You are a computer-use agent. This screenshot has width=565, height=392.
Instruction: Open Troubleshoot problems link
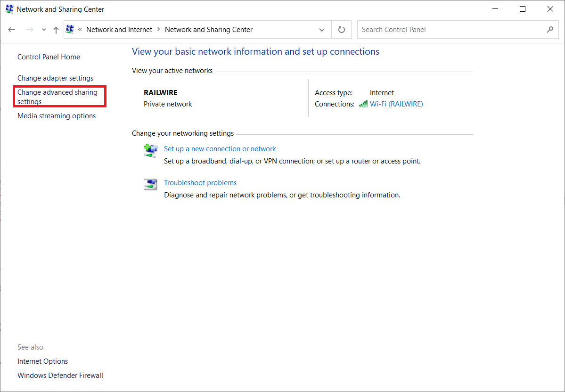[x=200, y=183]
